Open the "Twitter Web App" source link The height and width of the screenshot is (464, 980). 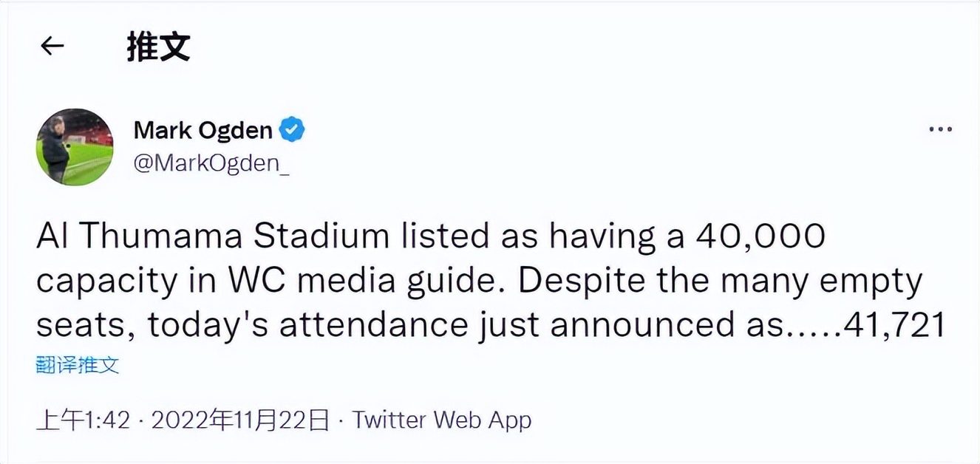tap(441, 420)
